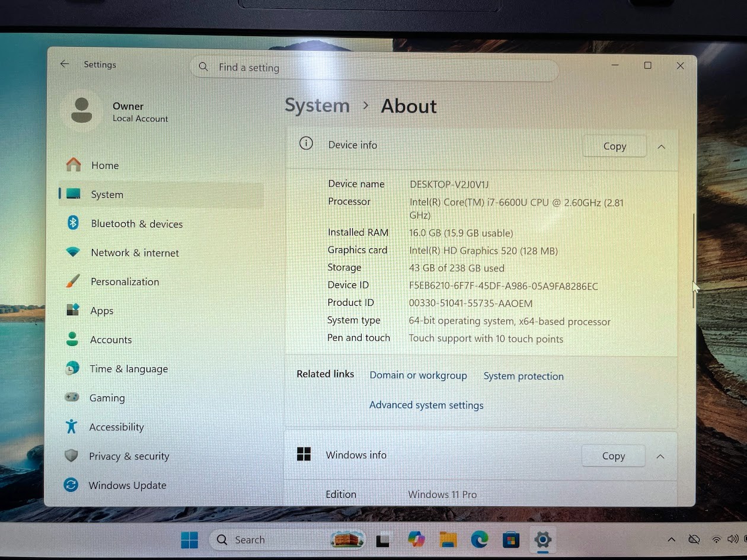Open Task View on the taskbar

pyautogui.click(x=382, y=540)
